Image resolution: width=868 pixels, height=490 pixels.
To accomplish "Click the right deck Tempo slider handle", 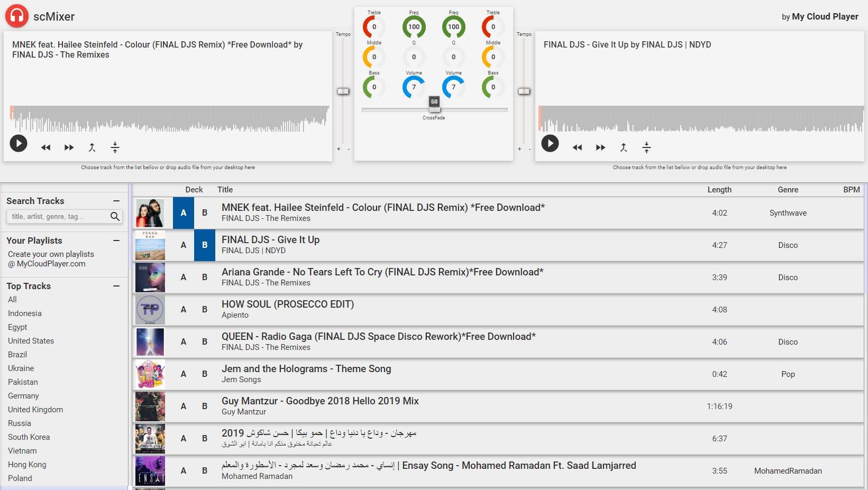I will coord(524,91).
